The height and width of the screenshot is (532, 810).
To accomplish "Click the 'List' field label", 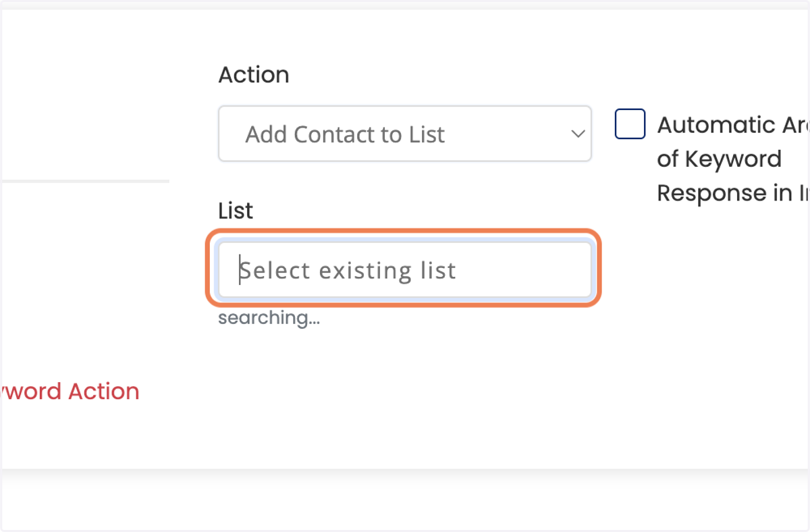I will [236, 211].
